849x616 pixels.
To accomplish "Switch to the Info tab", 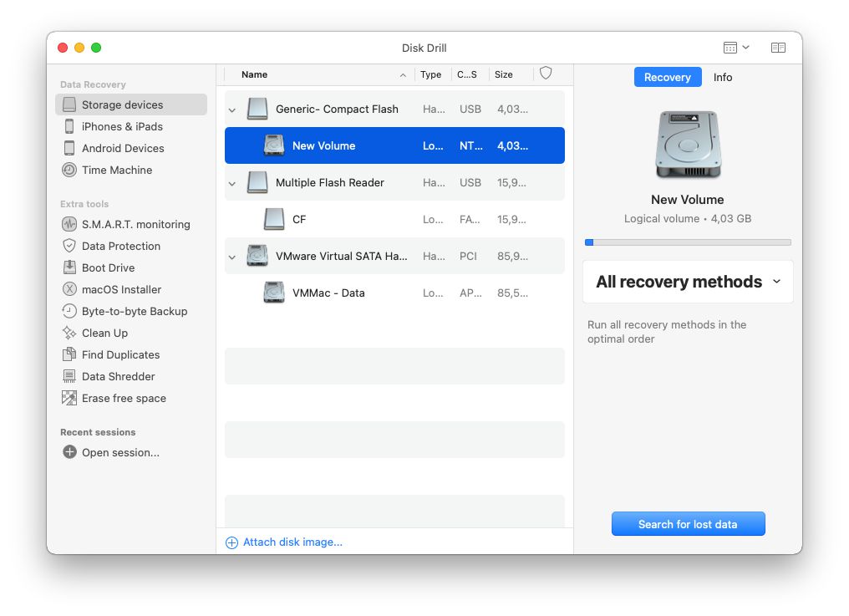I will tap(722, 77).
